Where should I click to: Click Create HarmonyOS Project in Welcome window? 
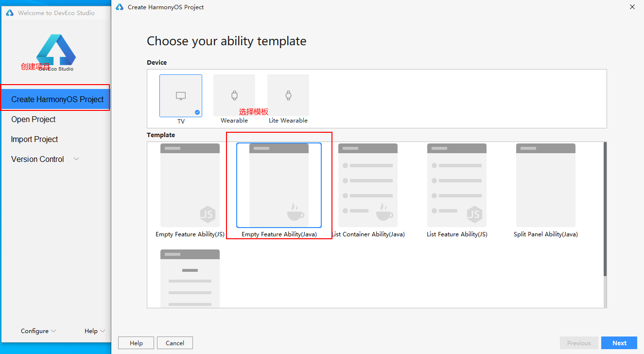(55, 99)
